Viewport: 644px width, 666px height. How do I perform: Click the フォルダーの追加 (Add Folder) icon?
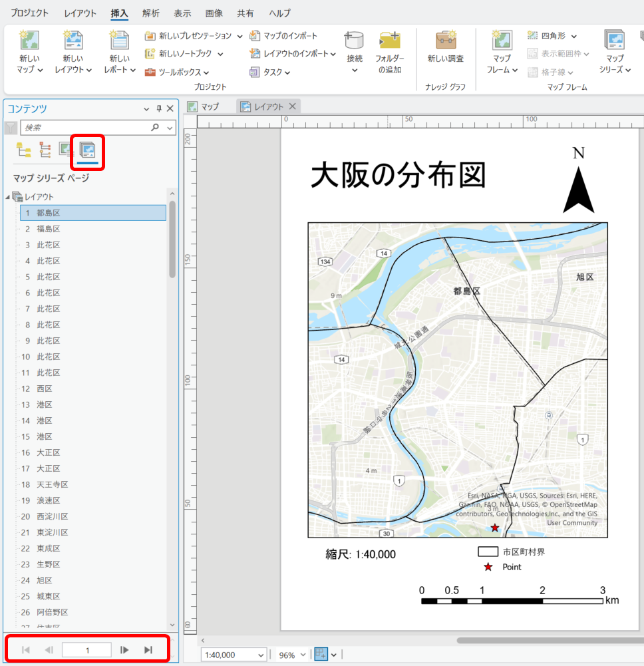(x=389, y=41)
